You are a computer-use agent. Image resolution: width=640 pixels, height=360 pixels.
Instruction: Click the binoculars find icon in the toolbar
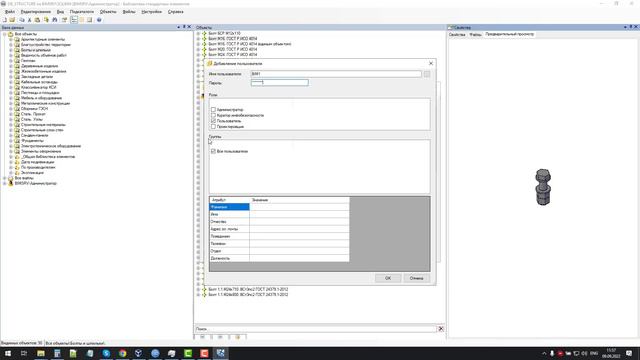[55, 20]
